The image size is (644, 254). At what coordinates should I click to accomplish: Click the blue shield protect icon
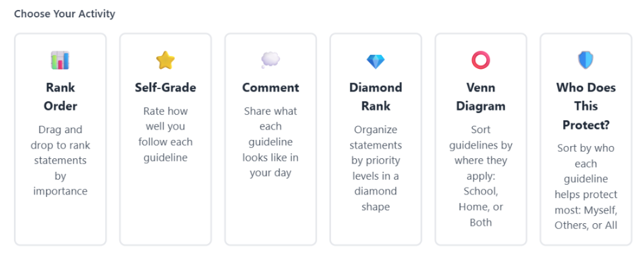point(586,60)
